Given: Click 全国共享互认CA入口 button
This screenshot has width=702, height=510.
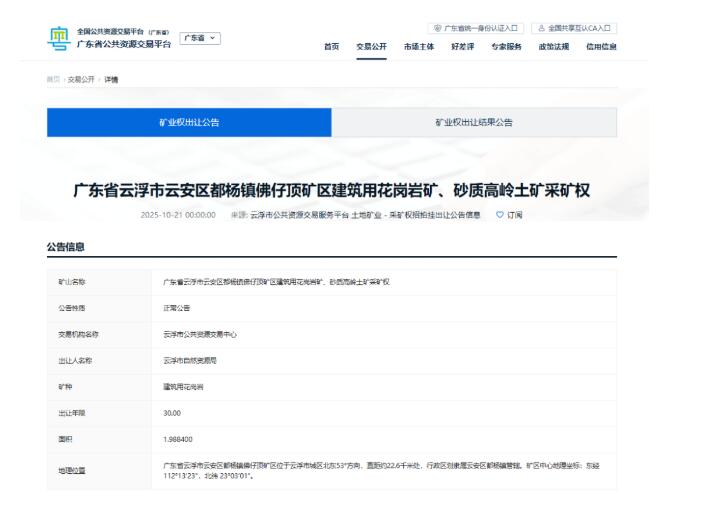Looking at the screenshot, I should [x=574, y=28].
